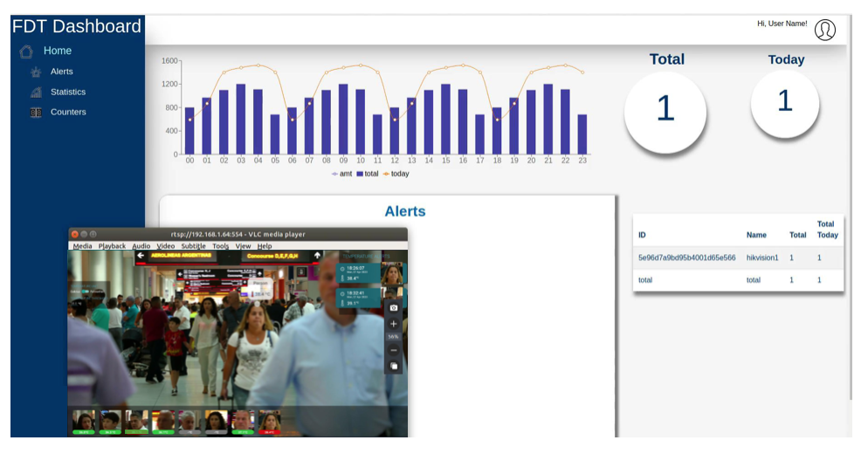Toggle the 'amt' series in chart legend
The width and height of the screenshot is (868, 454).
coord(341,174)
